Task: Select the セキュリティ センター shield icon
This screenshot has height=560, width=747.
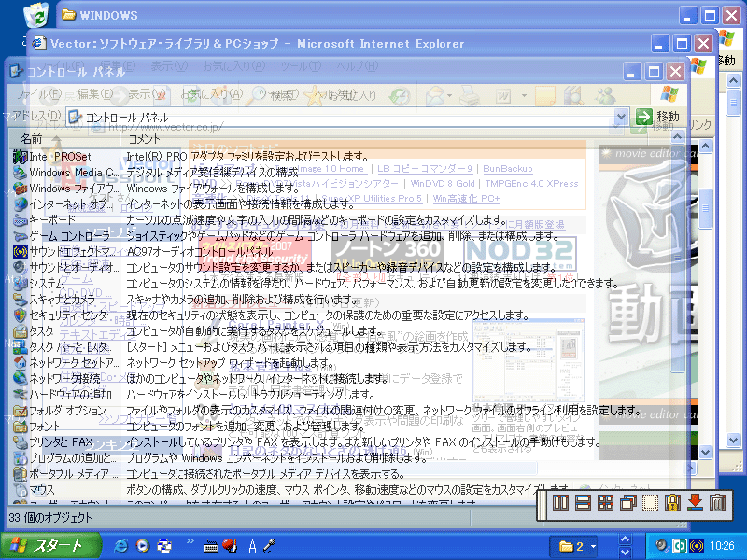Action: [x=20, y=315]
